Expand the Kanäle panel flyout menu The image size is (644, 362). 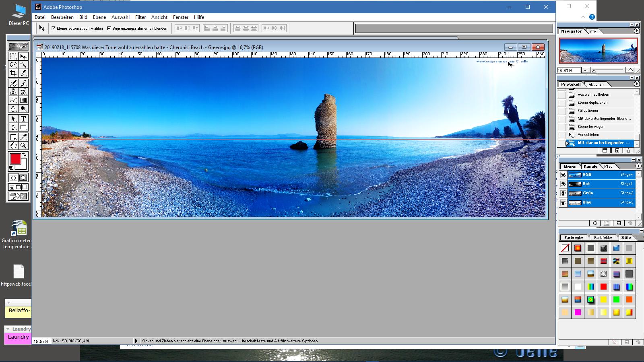638,166
